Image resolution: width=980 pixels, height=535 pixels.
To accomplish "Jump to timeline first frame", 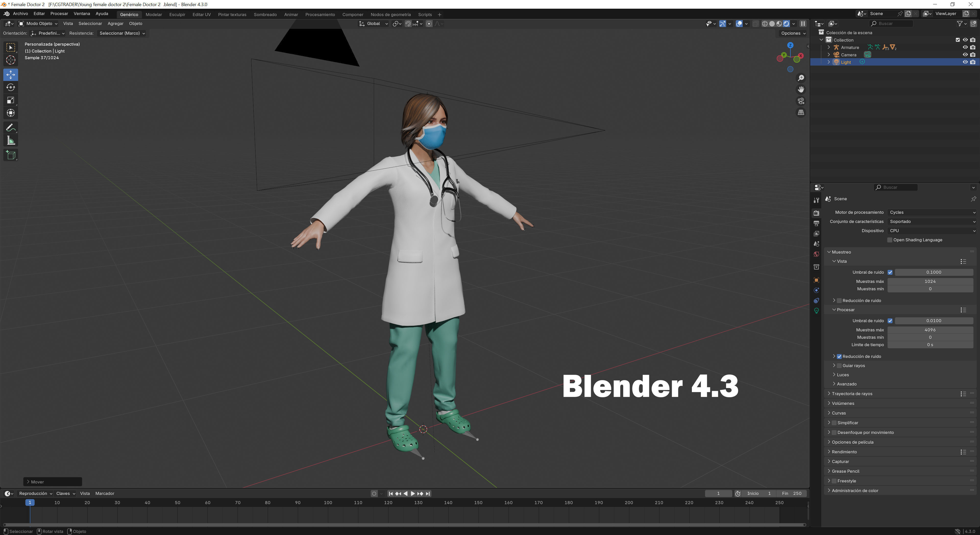I will coord(390,494).
